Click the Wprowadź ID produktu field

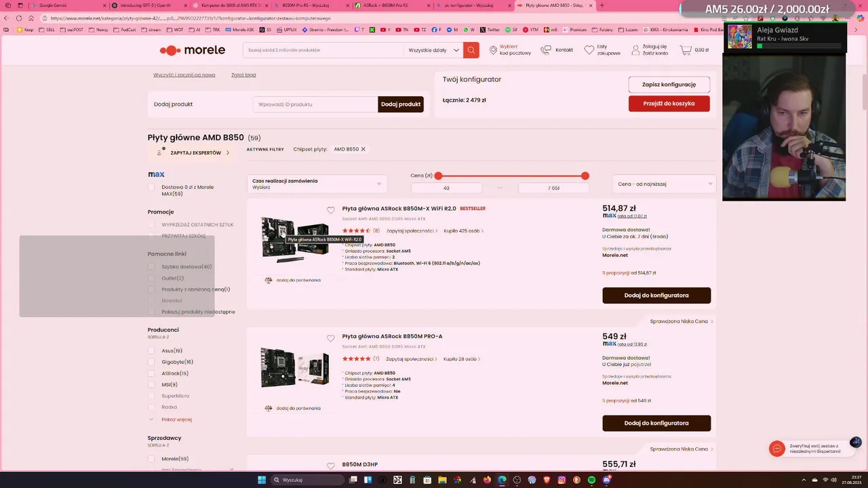[x=315, y=104]
